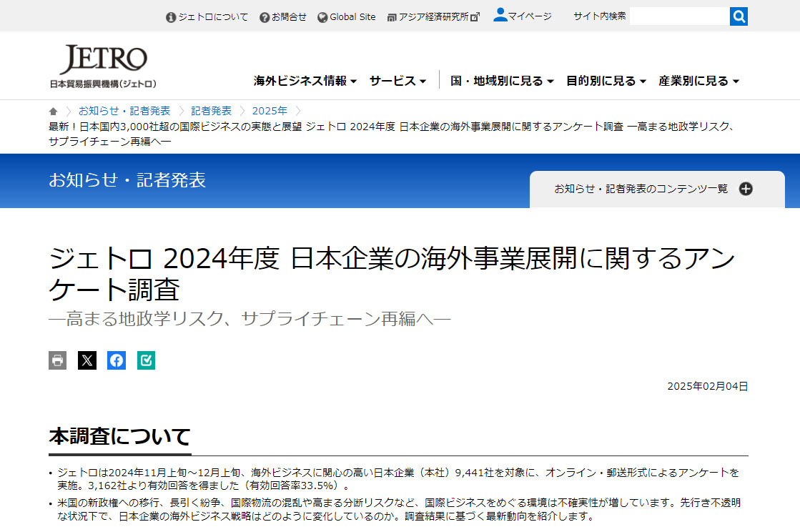Viewport: 800px width, 532px height.
Task: Click the 本調査について section heading
Action: coord(119,437)
